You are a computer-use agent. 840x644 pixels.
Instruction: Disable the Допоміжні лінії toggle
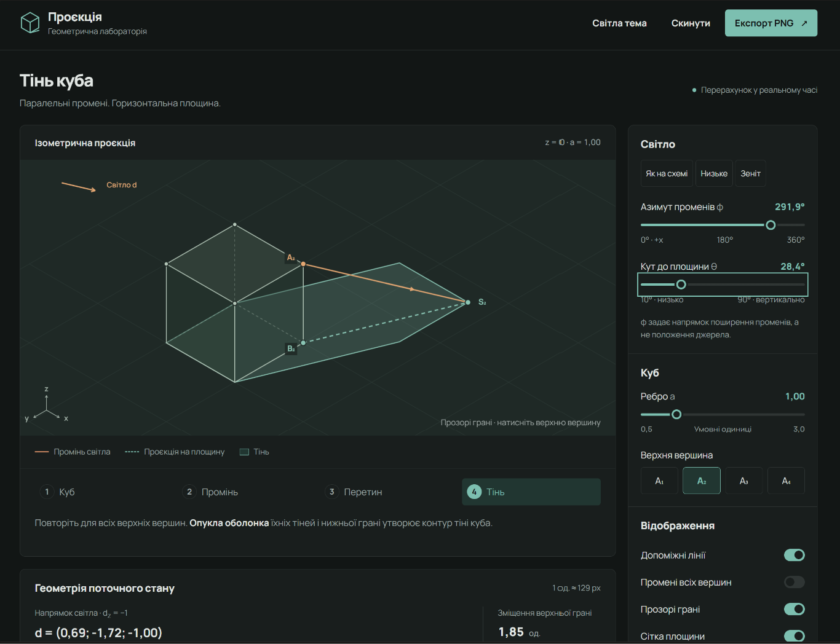[x=794, y=555]
